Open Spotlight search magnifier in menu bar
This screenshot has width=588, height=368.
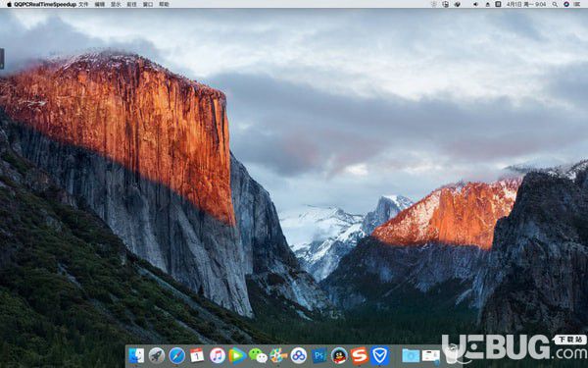[x=555, y=4]
